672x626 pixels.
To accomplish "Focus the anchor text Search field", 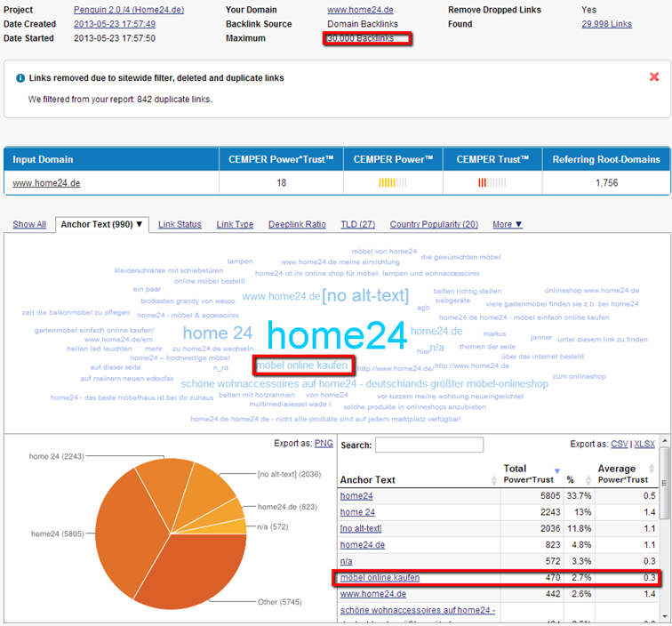I will (x=429, y=445).
